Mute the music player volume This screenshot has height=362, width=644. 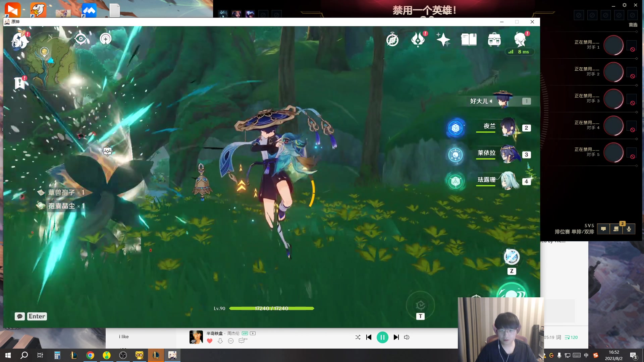407,337
